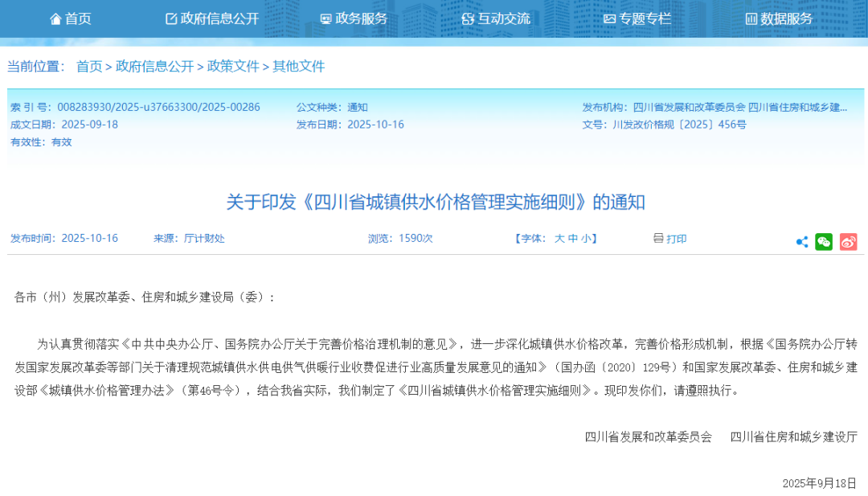The height and width of the screenshot is (496, 868).
Task: Select the 政务服务 speech bubble icon
Action: click(x=325, y=18)
